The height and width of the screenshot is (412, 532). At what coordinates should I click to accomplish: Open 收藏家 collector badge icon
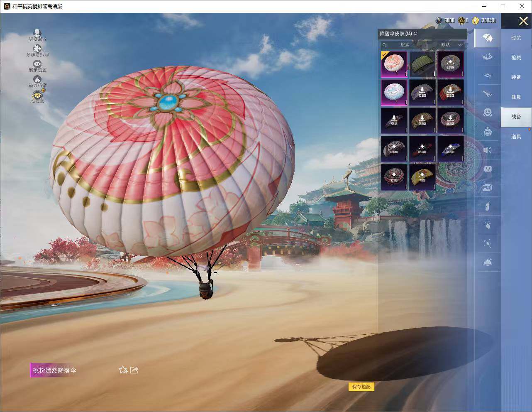click(x=37, y=97)
